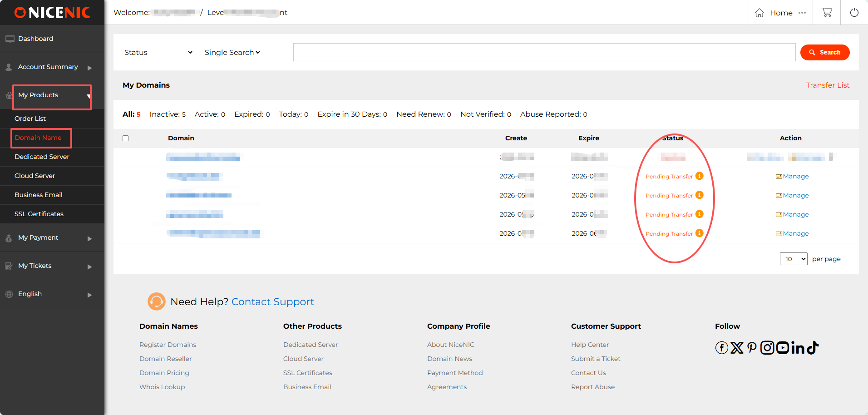Image resolution: width=868 pixels, height=415 pixels.
Task: Click the Create column header
Action: coord(516,138)
